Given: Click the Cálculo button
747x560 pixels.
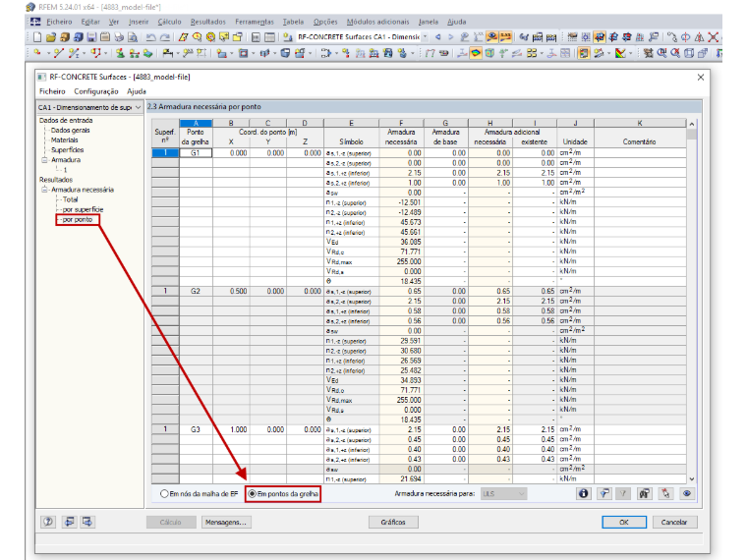Looking at the screenshot, I should click(x=171, y=522).
